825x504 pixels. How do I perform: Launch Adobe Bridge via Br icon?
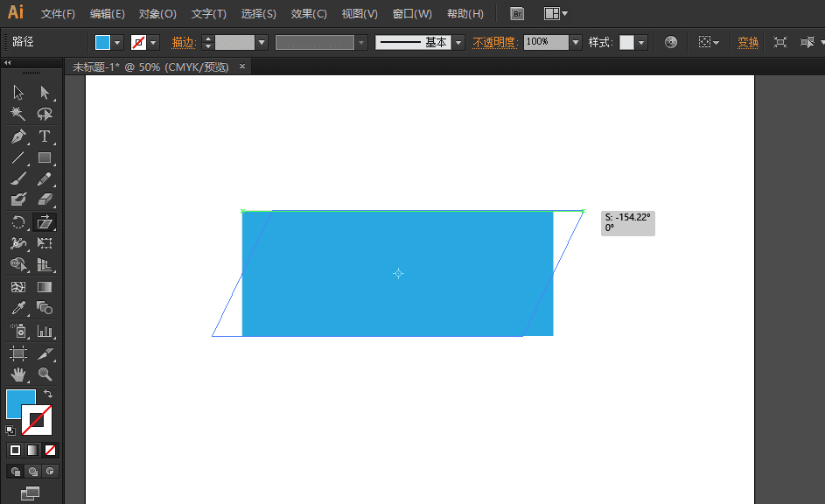tap(517, 14)
